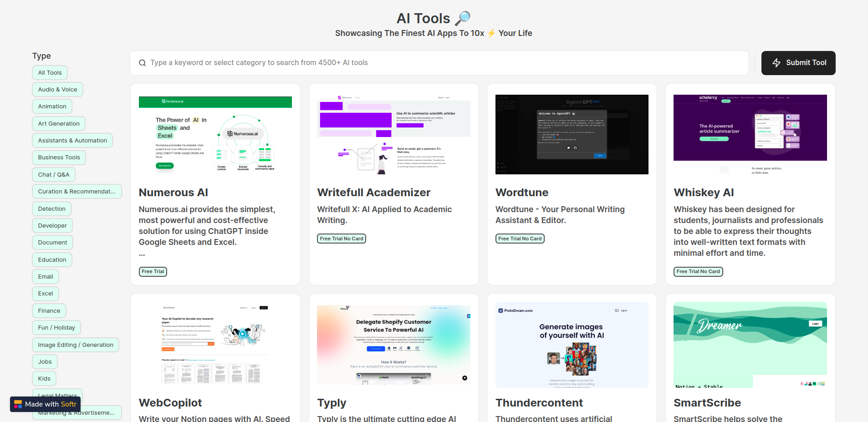Select the Education category tag

pyautogui.click(x=52, y=260)
